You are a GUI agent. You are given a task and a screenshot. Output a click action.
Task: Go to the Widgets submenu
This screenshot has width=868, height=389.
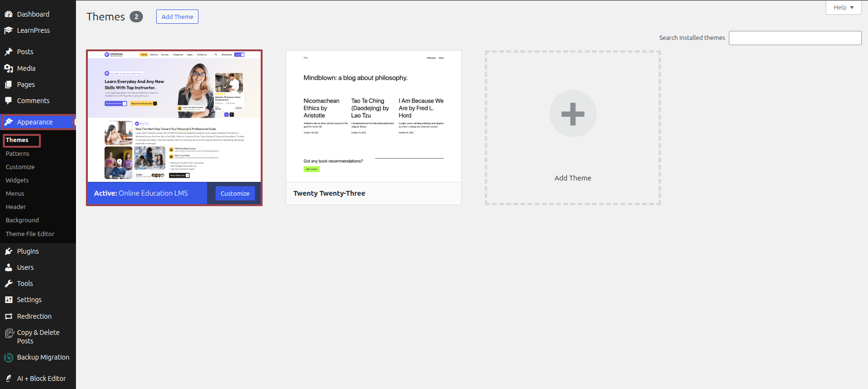(17, 180)
